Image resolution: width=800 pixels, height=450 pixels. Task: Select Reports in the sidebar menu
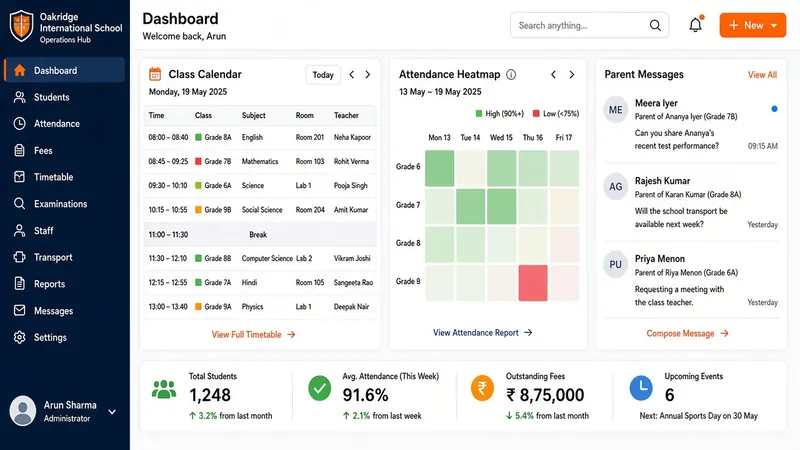pos(64,284)
